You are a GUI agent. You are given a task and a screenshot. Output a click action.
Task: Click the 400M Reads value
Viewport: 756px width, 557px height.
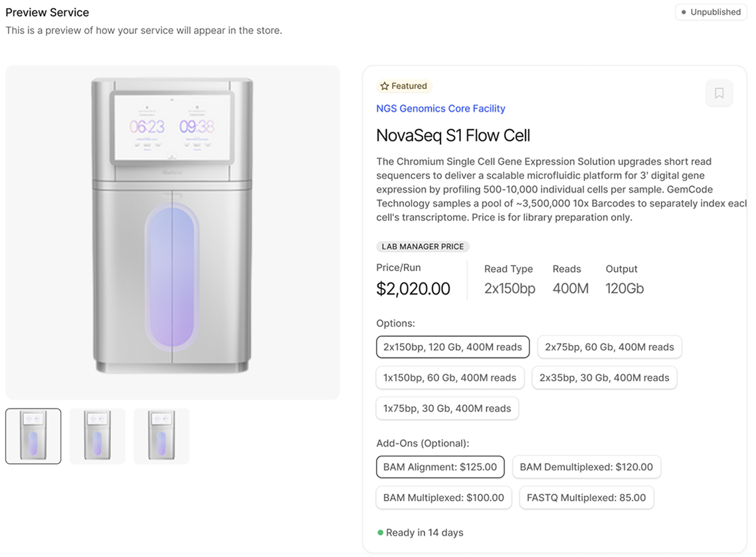(571, 288)
